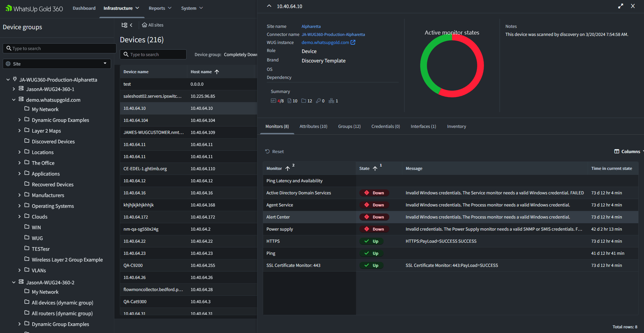Focus the Device groups search field

tap(59, 48)
